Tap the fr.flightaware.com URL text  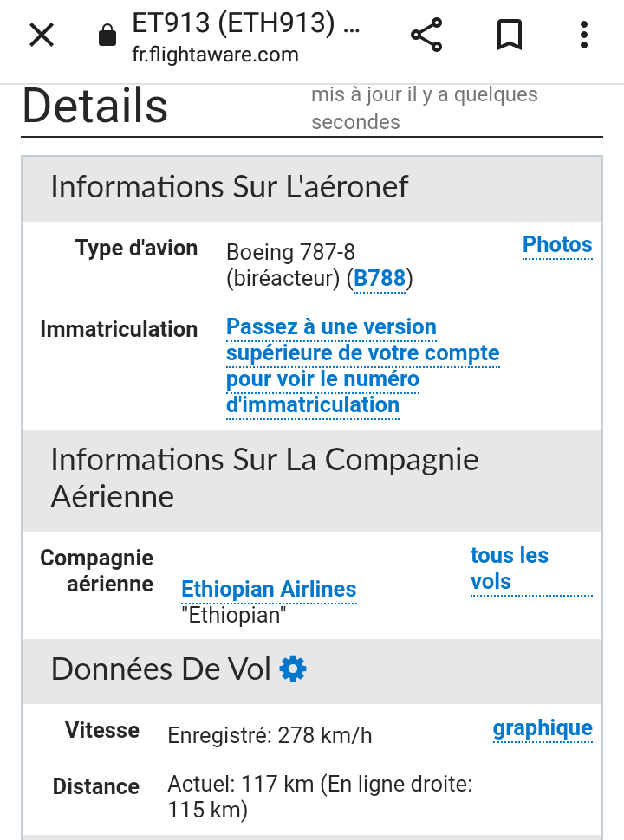coord(215,55)
